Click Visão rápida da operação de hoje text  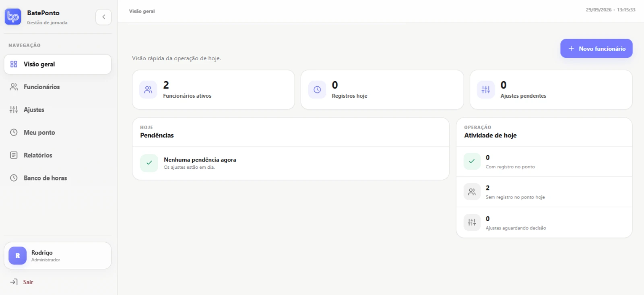pos(176,58)
